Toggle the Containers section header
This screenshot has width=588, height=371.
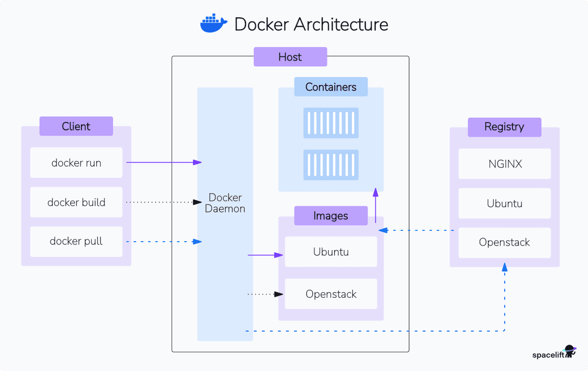[331, 87]
